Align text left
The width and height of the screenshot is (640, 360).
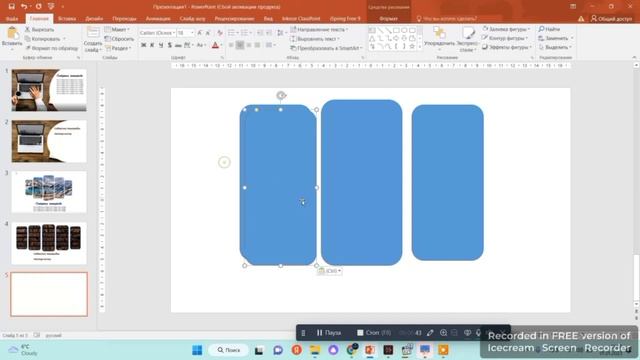(231, 45)
